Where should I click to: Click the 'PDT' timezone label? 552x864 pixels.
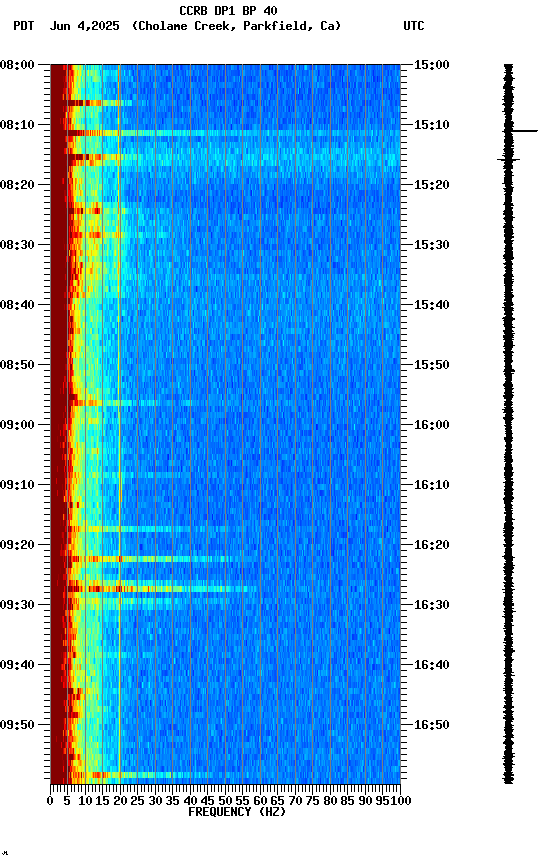coord(24,26)
